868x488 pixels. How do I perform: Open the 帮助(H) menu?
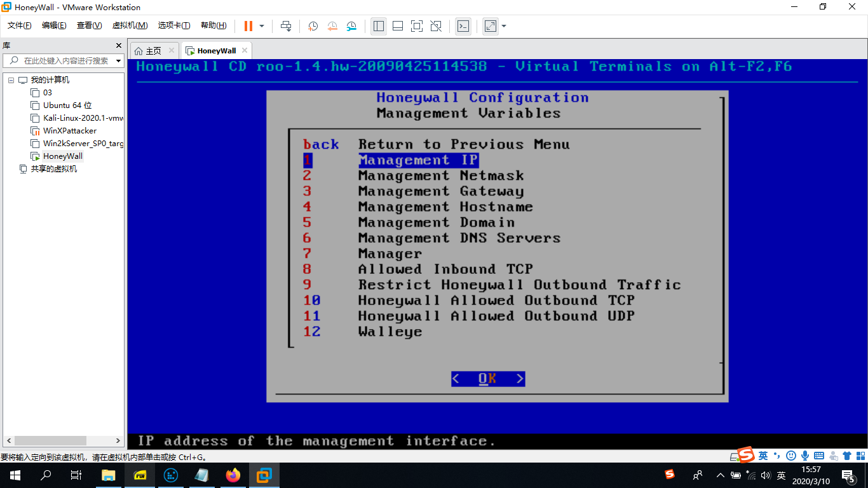(214, 25)
